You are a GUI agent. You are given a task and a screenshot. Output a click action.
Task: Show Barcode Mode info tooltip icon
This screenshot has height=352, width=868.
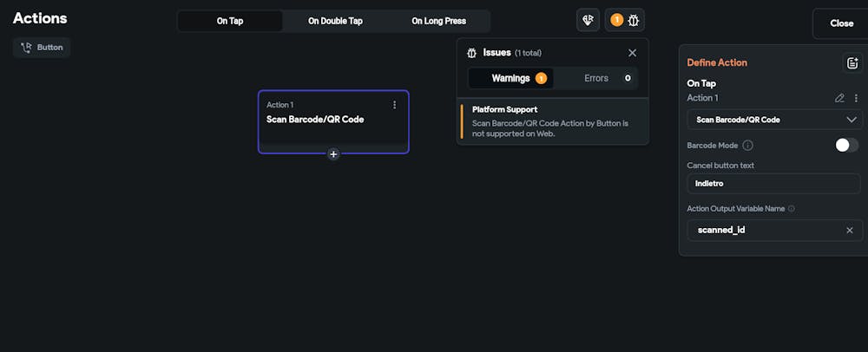pyautogui.click(x=747, y=146)
